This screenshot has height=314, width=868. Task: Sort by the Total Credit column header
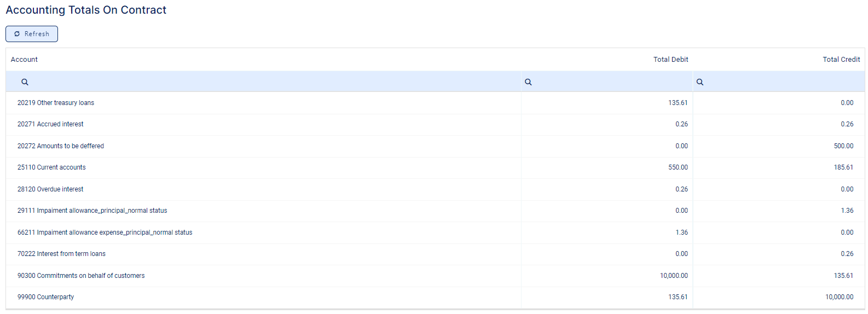pos(841,60)
